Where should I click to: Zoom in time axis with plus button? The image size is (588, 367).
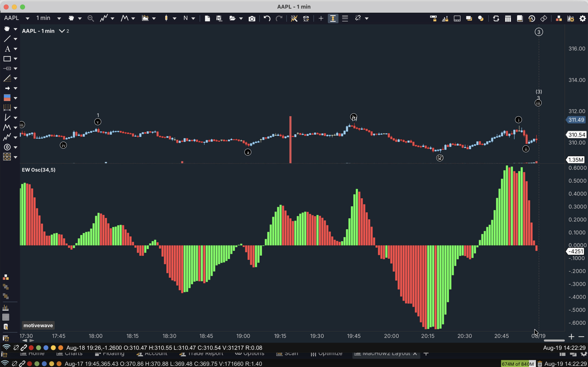point(571,337)
